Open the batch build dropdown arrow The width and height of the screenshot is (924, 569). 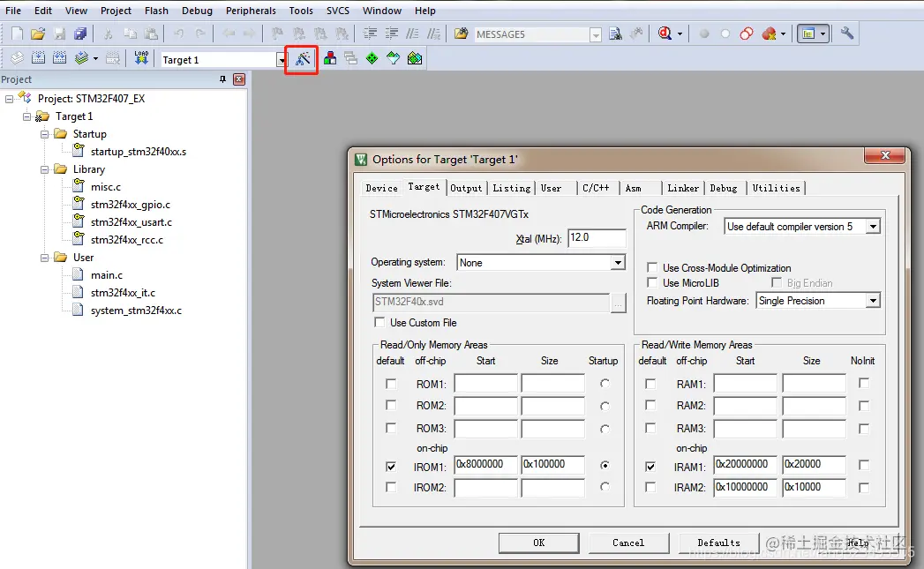tap(95, 58)
